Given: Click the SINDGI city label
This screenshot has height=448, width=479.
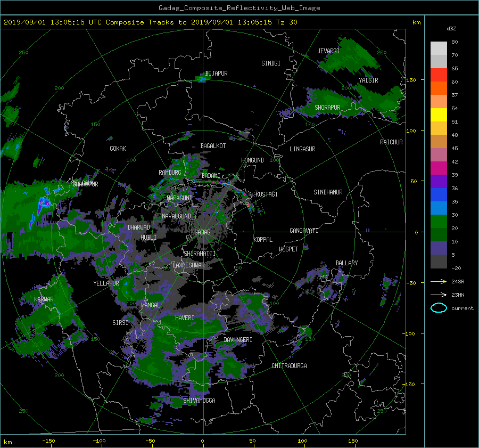Looking at the screenshot, I should pos(271,63).
